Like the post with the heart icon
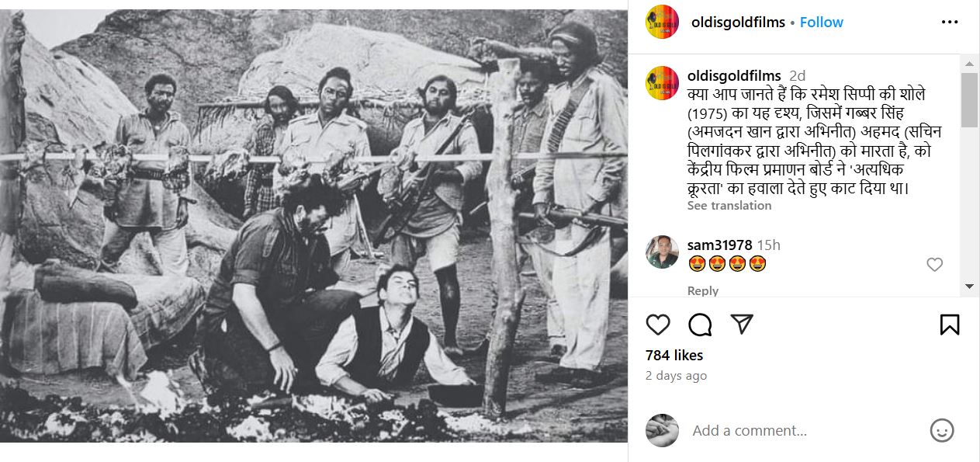The height and width of the screenshot is (462, 980). (x=658, y=325)
